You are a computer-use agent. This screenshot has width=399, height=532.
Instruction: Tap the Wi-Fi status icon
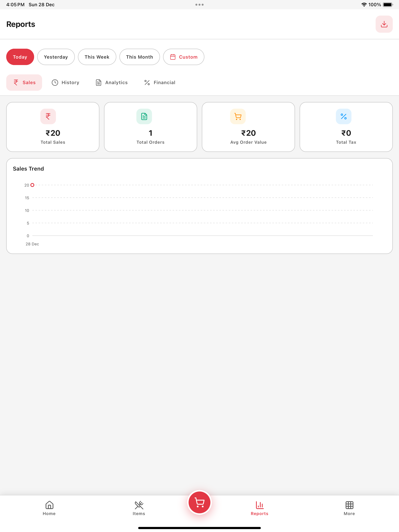tap(364, 4)
